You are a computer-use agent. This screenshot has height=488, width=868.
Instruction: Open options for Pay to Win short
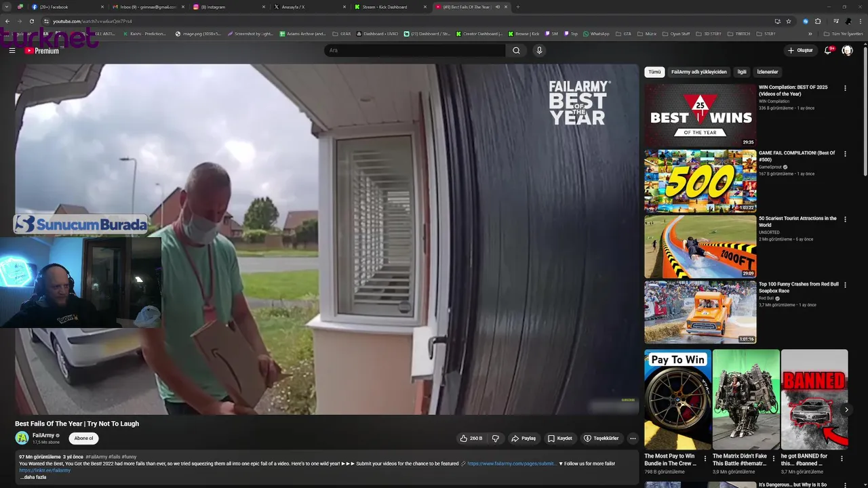coord(705,458)
